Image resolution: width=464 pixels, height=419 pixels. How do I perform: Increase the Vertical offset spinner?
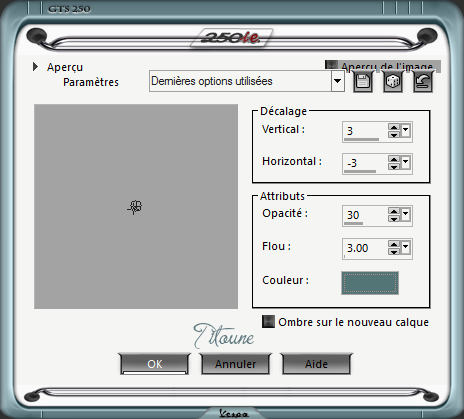(x=394, y=127)
